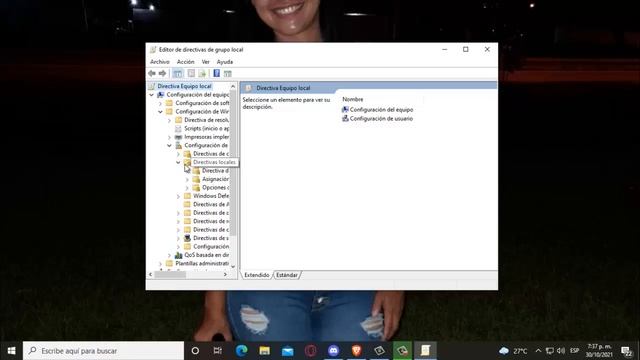
Task: Click the Back arrow in the toolbar
Action: (152, 73)
